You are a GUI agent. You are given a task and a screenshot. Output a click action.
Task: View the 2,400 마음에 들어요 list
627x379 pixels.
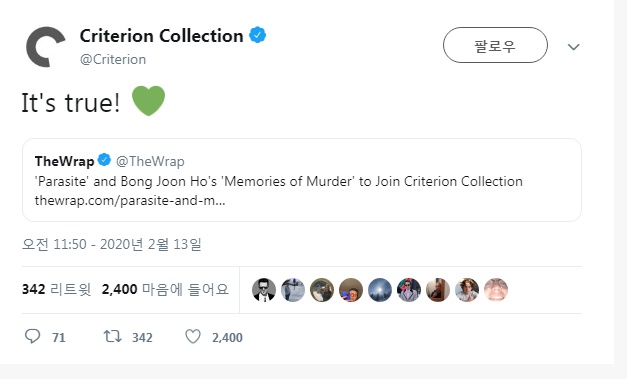(x=165, y=289)
